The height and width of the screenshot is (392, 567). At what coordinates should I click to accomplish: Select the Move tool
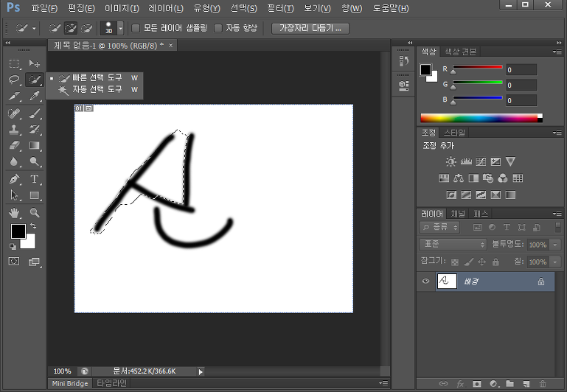point(35,64)
